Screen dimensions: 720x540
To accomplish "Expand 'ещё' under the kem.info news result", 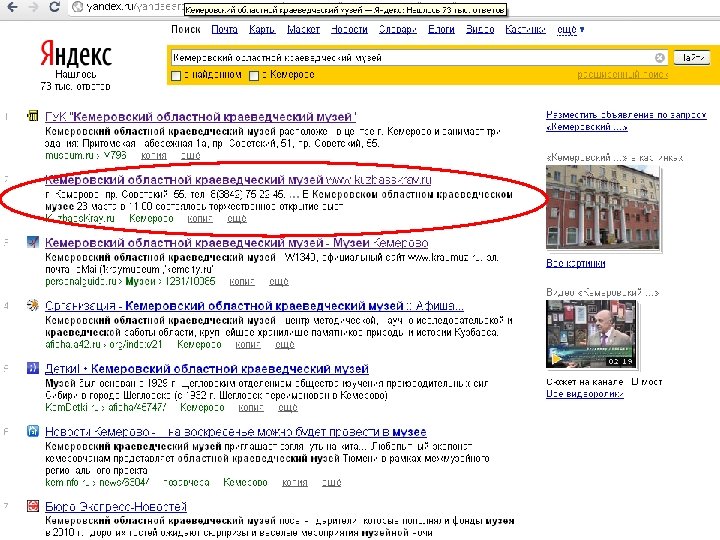I will tap(332, 482).
